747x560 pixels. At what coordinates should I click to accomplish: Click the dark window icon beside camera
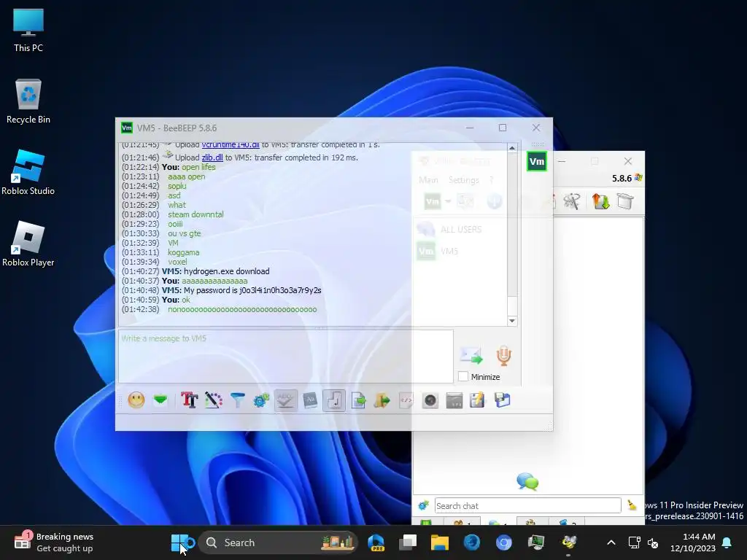click(454, 400)
